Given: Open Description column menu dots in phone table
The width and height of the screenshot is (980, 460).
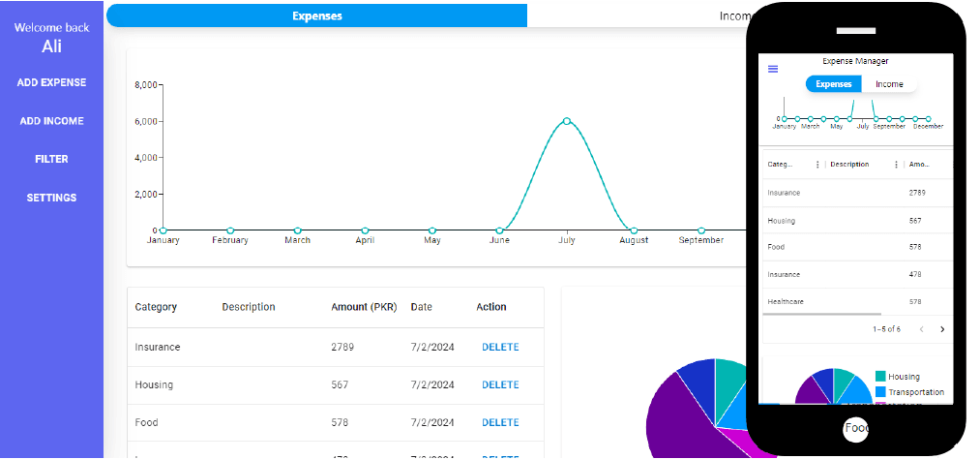Looking at the screenshot, I should (x=896, y=165).
